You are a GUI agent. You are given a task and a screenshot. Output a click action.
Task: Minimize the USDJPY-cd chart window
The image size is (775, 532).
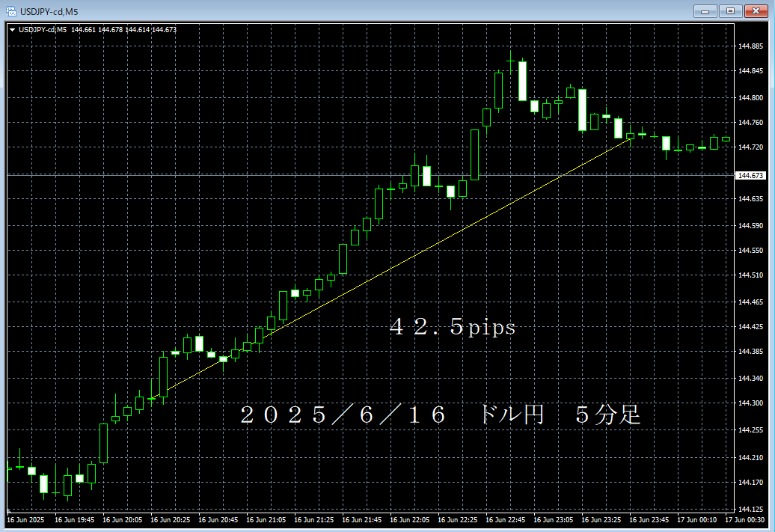704,11
